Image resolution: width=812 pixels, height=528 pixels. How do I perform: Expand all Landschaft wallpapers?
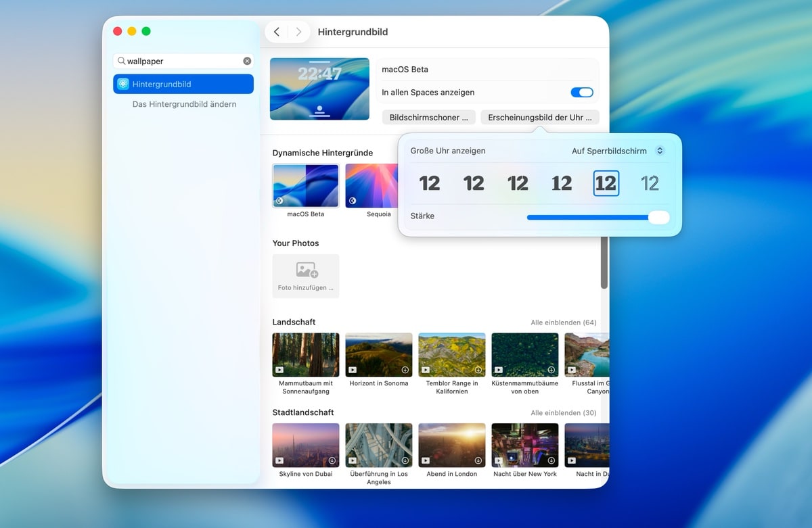(563, 322)
